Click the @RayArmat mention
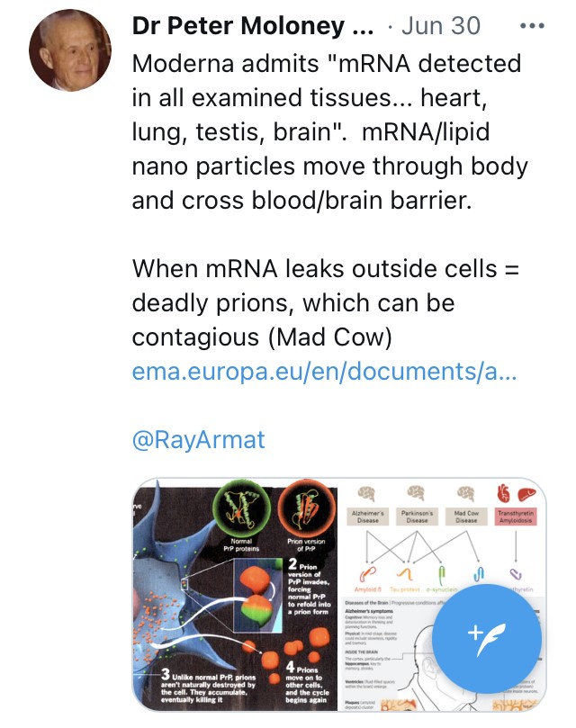Viewport: 576px width, 728px height. coord(199,440)
